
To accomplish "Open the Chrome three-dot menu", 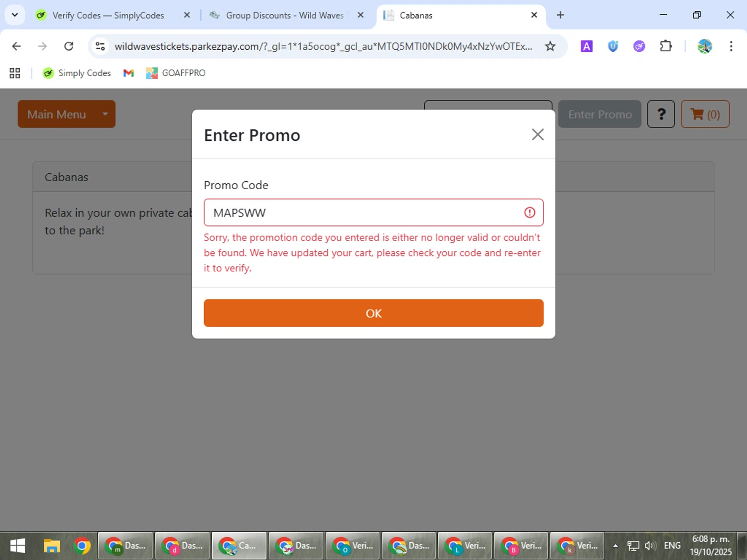I will point(731,46).
